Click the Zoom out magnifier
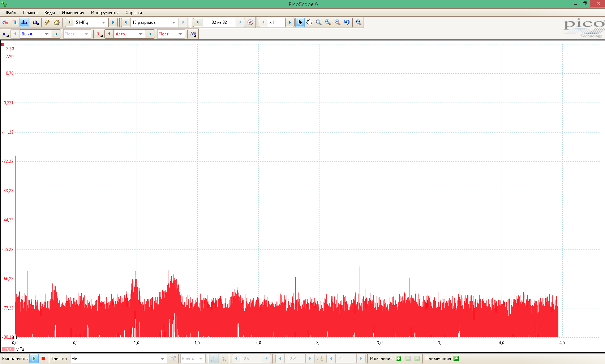Viewport: 605px width, 364px height. 338,22
